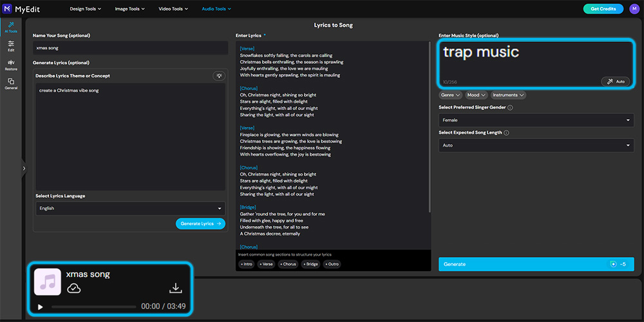The height and width of the screenshot is (322, 644).
Task: Open the Expected Song Length dropdown
Action: coord(536,146)
